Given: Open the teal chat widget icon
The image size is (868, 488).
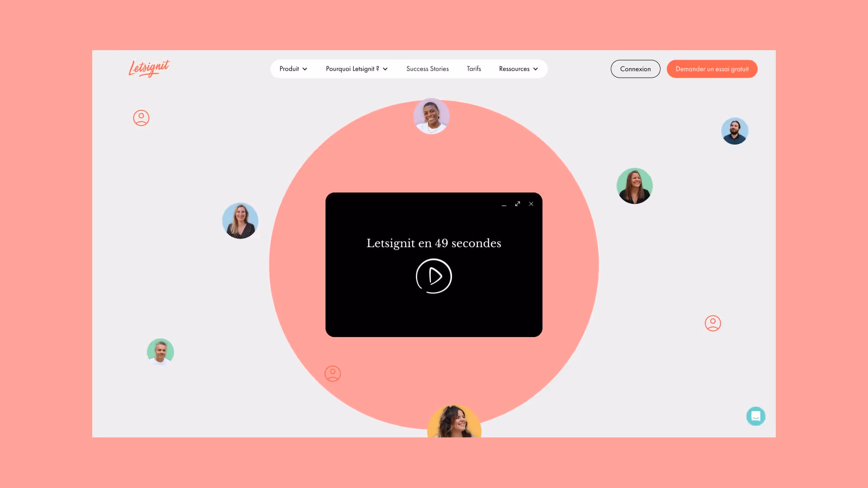Looking at the screenshot, I should [x=755, y=416].
